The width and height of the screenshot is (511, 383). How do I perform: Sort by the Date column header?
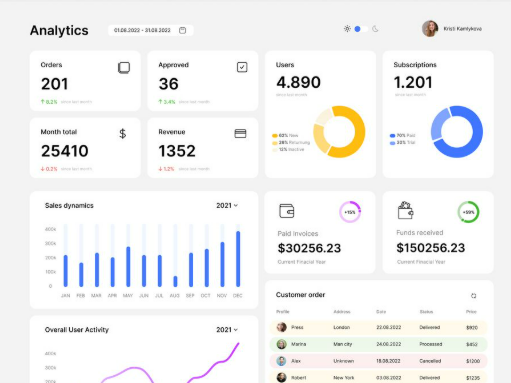tap(381, 312)
